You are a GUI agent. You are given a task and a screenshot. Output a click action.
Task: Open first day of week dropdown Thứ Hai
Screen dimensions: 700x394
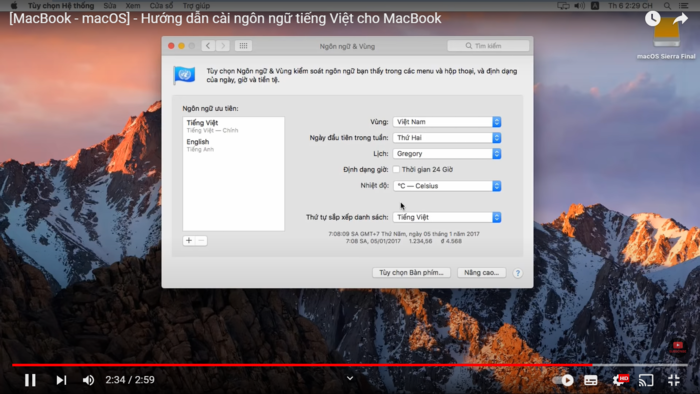tap(447, 137)
